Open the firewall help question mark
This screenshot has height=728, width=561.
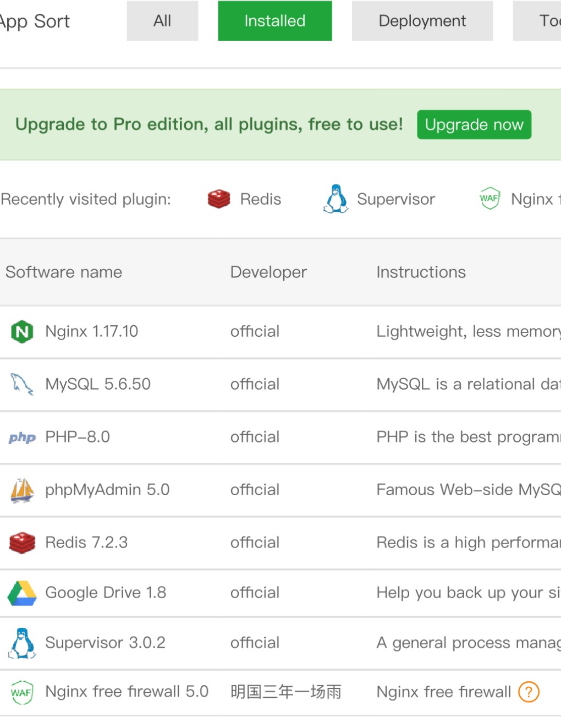pos(529,692)
